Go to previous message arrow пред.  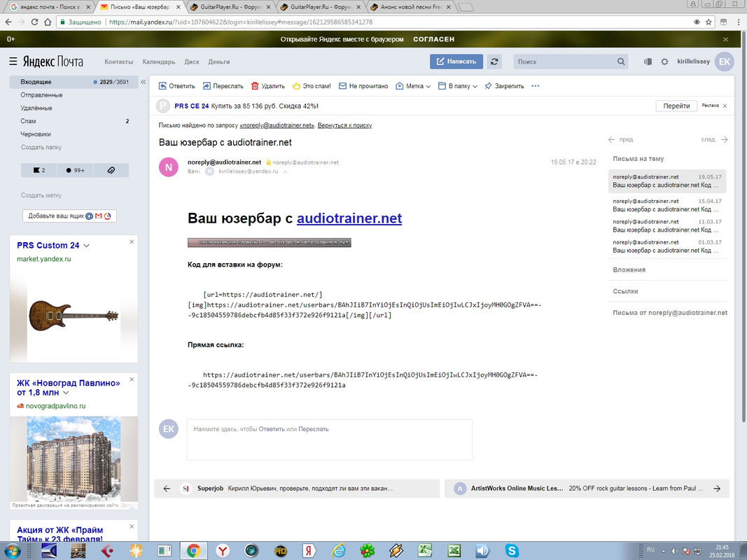click(621, 139)
